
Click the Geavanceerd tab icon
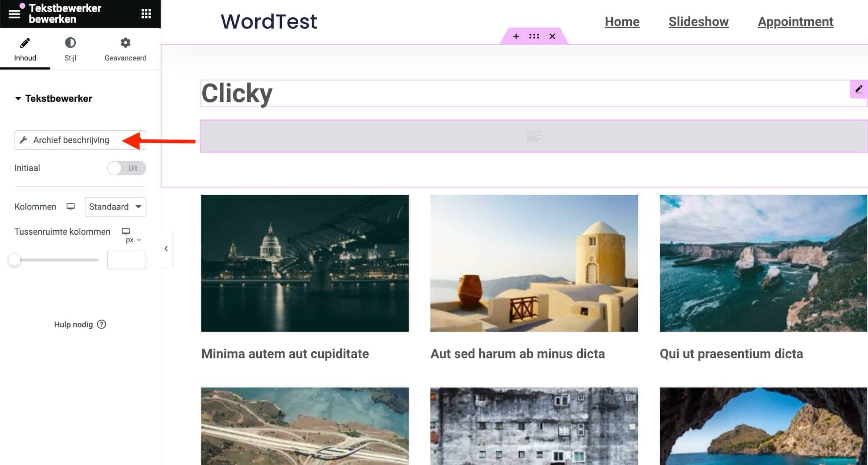(125, 42)
